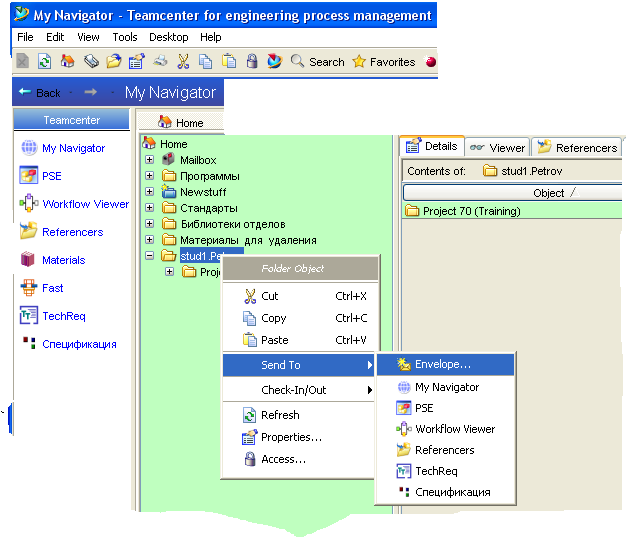Open the Fast application in the sidebar
The height and width of the screenshot is (538, 640).
(42, 288)
